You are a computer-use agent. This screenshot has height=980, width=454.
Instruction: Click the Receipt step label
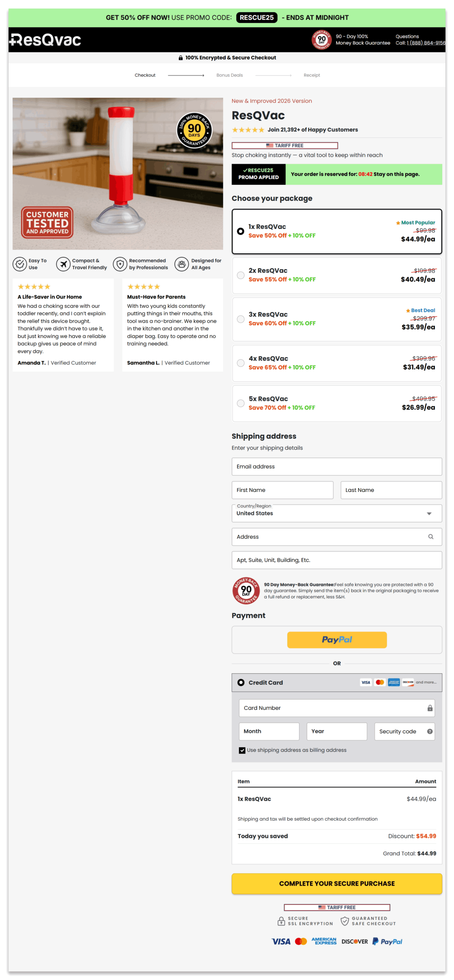click(312, 75)
